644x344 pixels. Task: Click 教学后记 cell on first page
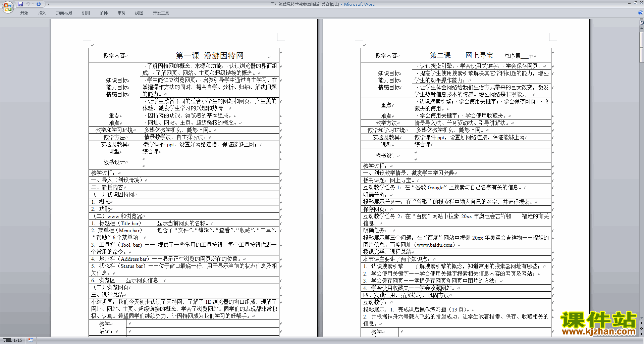tap(107, 328)
